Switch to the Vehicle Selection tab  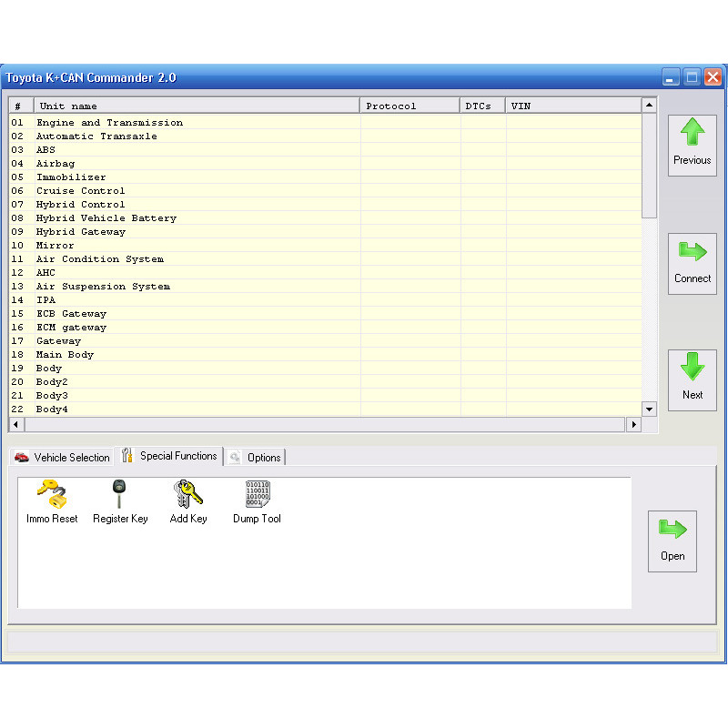point(62,457)
